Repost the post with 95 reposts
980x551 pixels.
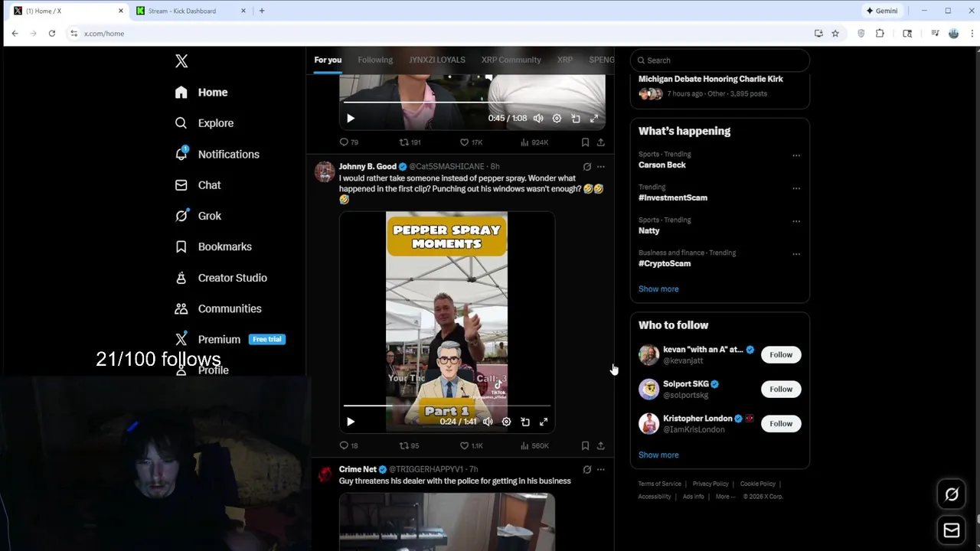tap(409, 445)
